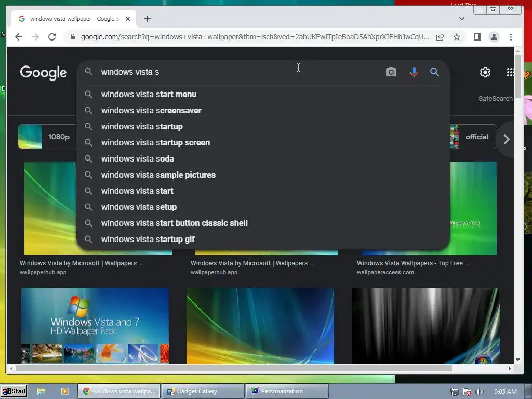The height and width of the screenshot is (399, 532).
Task: Go back with the browser back arrow
Action: pos(19,37)
